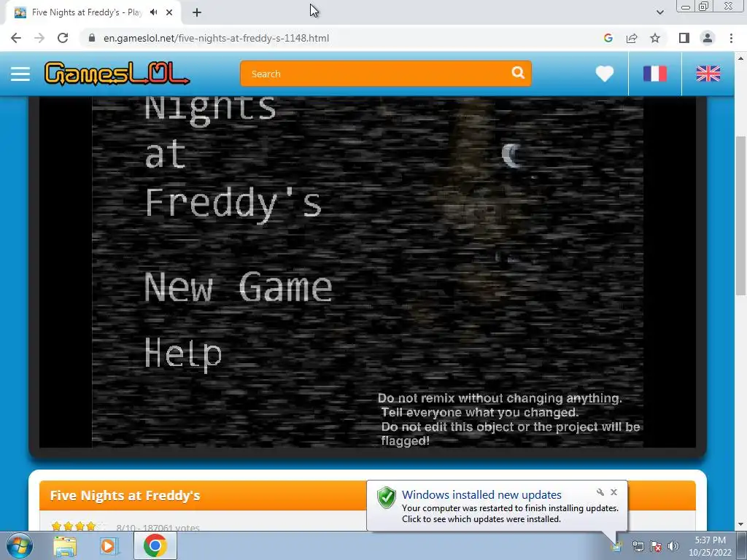This screenshot has height=560, width=747.
Task: Click the star rating row
Action: [79, 526]
